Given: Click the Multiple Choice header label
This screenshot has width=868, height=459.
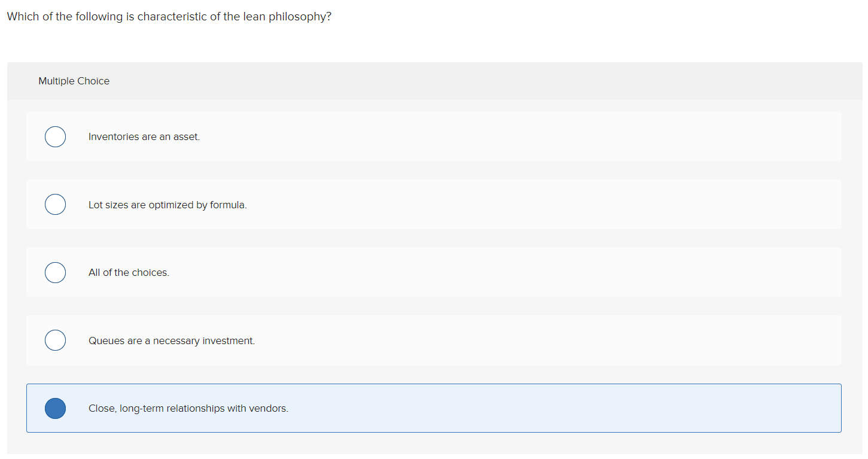Looking at the screenshot, I should (x=74, y=81).
